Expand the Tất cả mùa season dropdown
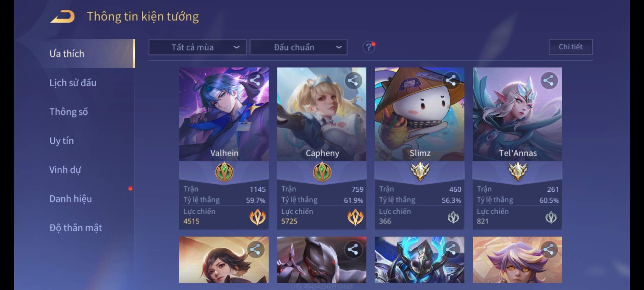The image size is (644, 290). click(x=197, y=48)
